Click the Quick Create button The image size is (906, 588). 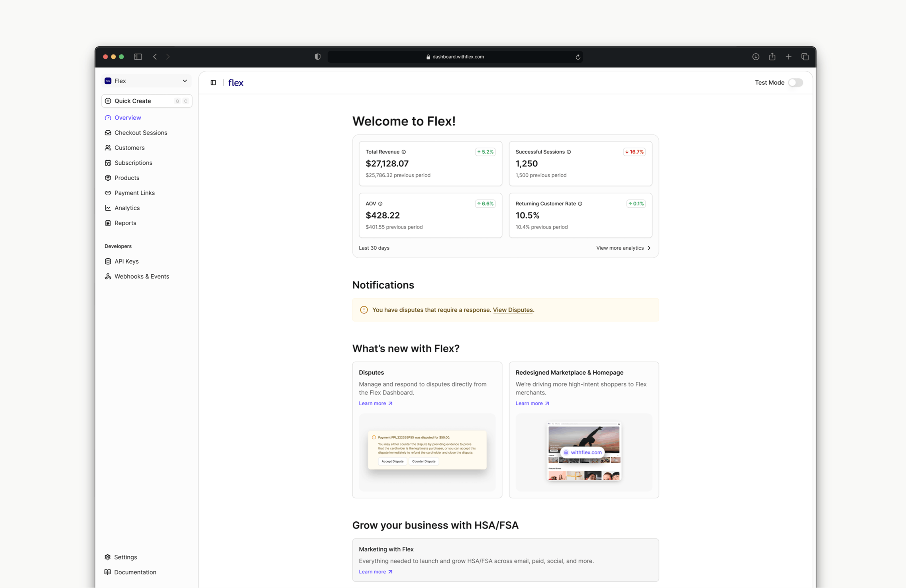coord(146,101)
